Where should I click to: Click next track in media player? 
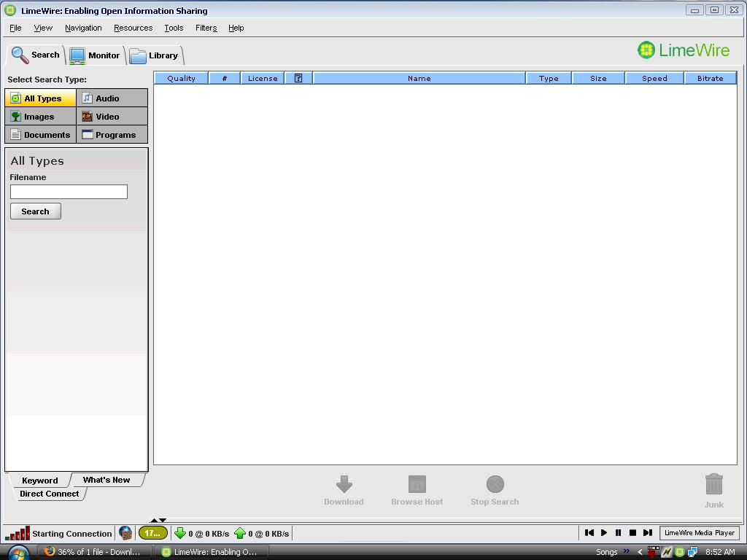pyautogui.click(x=648, y=533)
